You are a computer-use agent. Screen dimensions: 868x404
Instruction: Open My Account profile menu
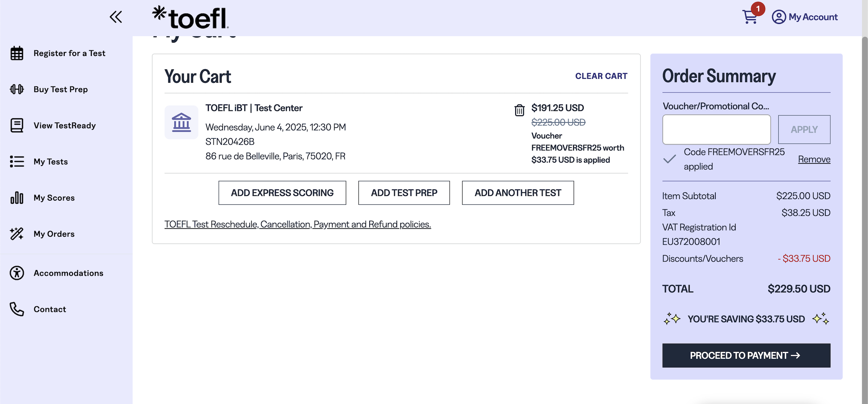(x=805, y=17)
